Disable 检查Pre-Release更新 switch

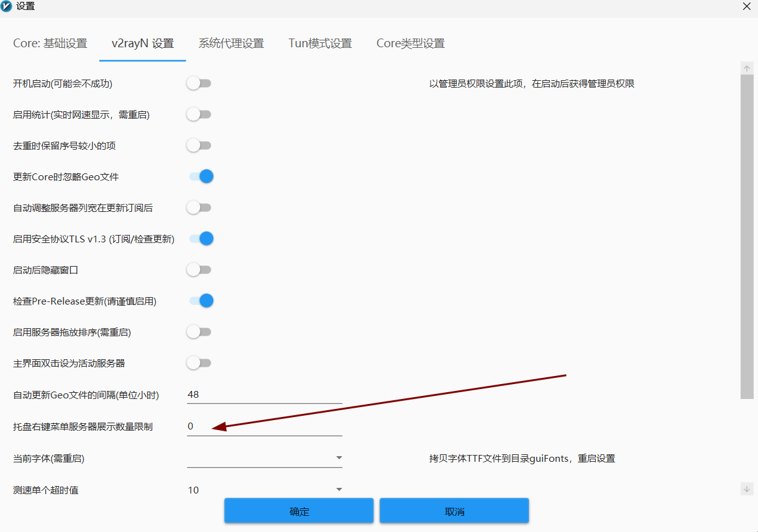[x=201, y=301]
